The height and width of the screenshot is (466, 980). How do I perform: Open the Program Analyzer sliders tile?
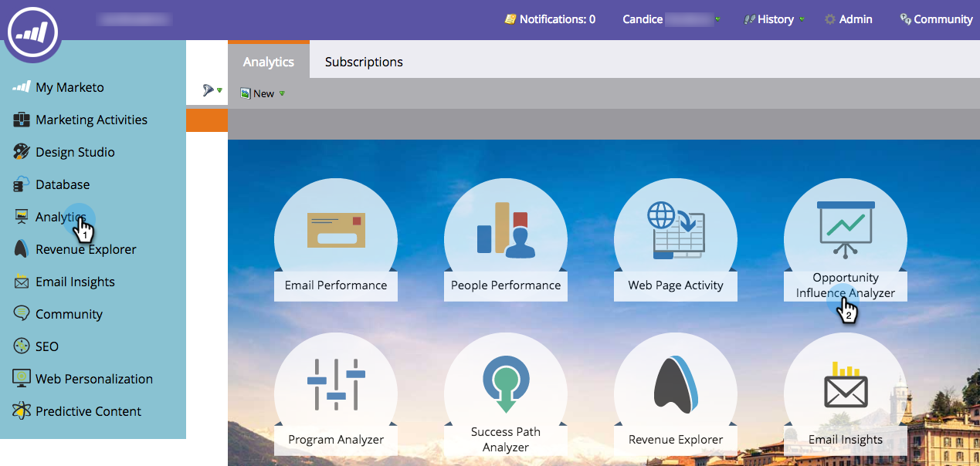[336, 384]
